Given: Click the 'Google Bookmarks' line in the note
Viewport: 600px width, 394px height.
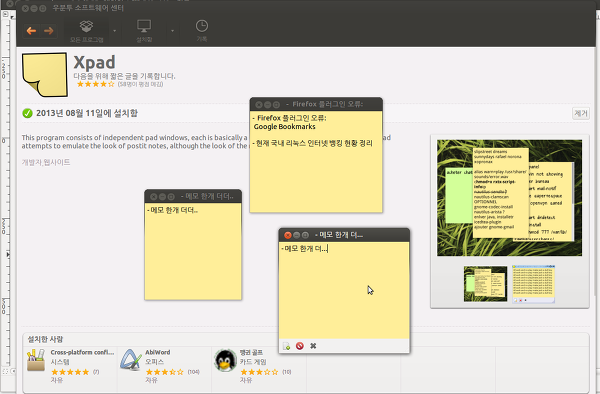Looking at the screenshot, I should click(x=285, y=127).
